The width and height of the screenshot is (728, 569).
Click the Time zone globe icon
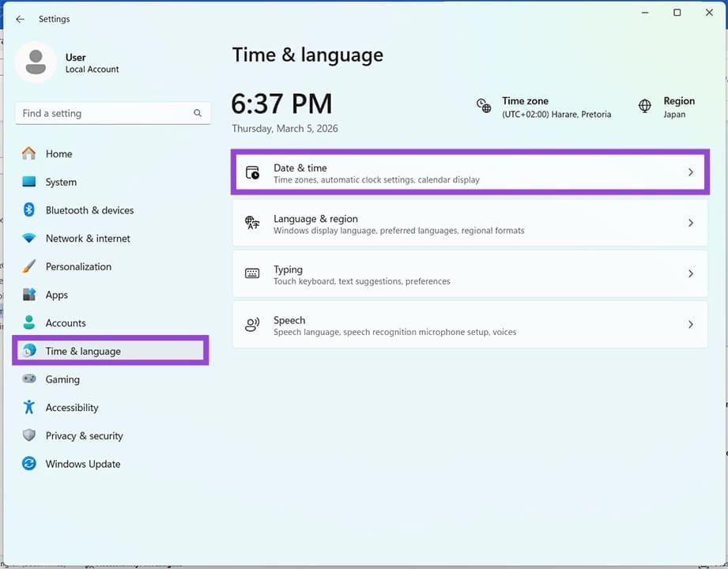coord(484,105)
